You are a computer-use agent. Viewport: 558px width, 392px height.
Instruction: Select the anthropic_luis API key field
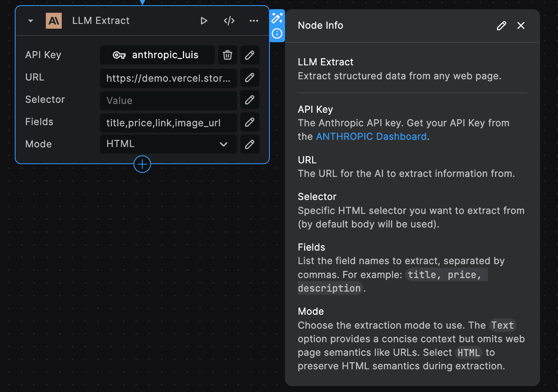(157, 55)
